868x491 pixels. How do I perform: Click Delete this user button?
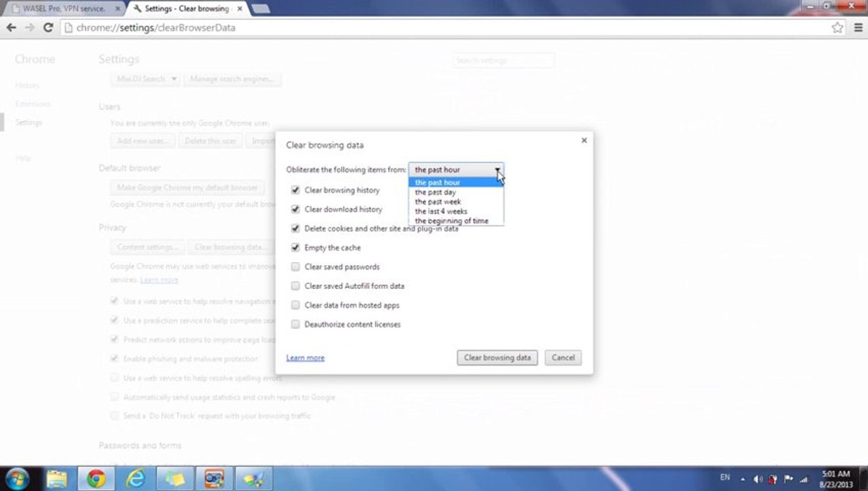[211, 141]
